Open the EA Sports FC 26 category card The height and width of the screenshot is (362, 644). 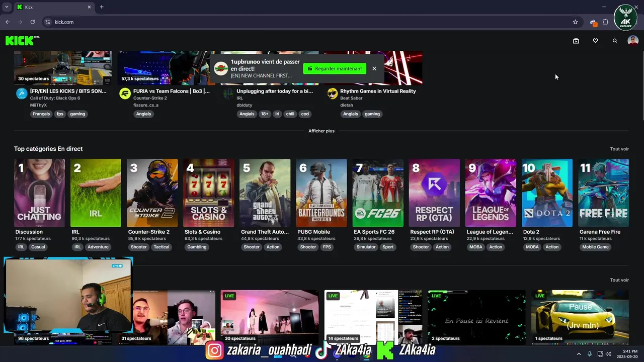tap(378, 193)
